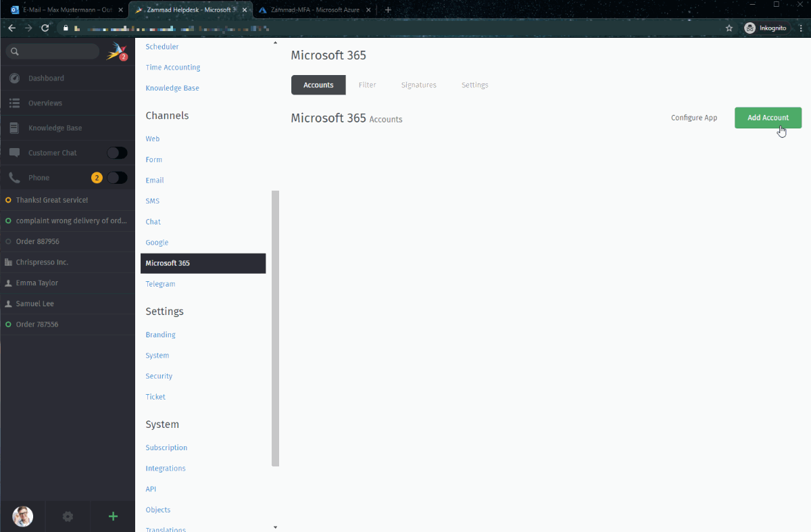The height and width of the screenshot is (532, 811).
Task: Click the Configure App link
Action: (x=694, y=118)
